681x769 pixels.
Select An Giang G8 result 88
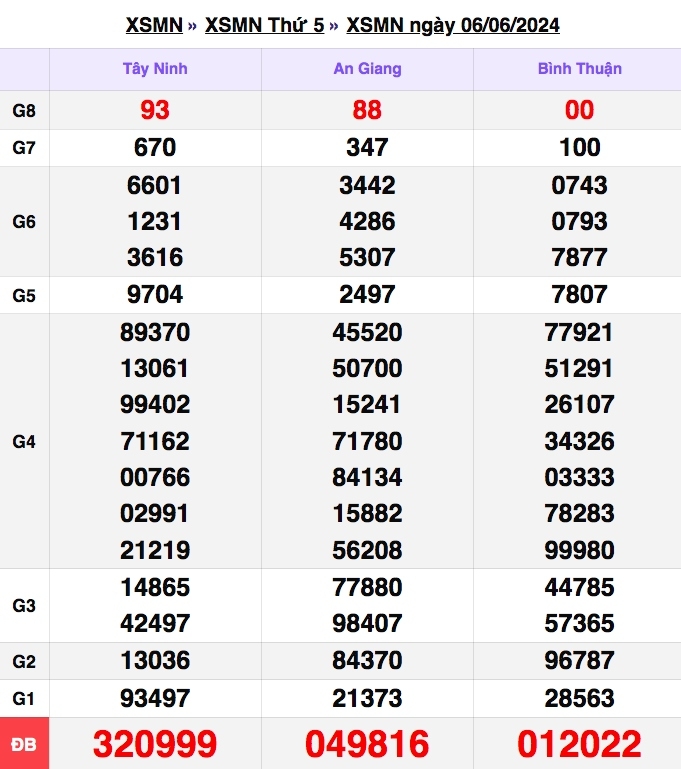click(367, 110)
